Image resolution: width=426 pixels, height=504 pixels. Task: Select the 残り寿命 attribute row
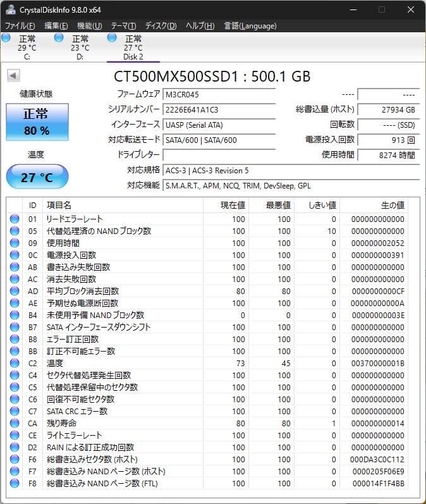pos(207,423)
